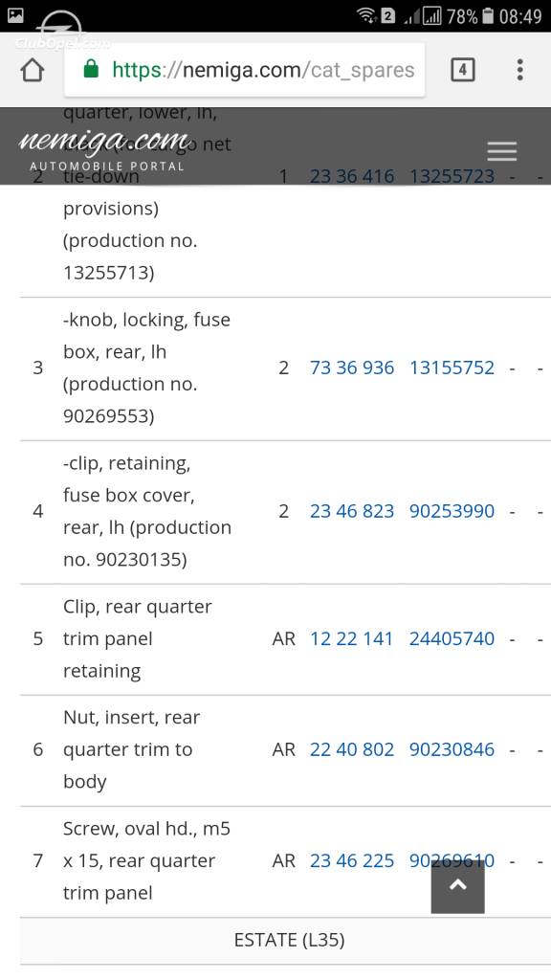This screenshot has width=551, height=980.
Task: Open part number 90230846 link
Action: (x=452, y=749)
